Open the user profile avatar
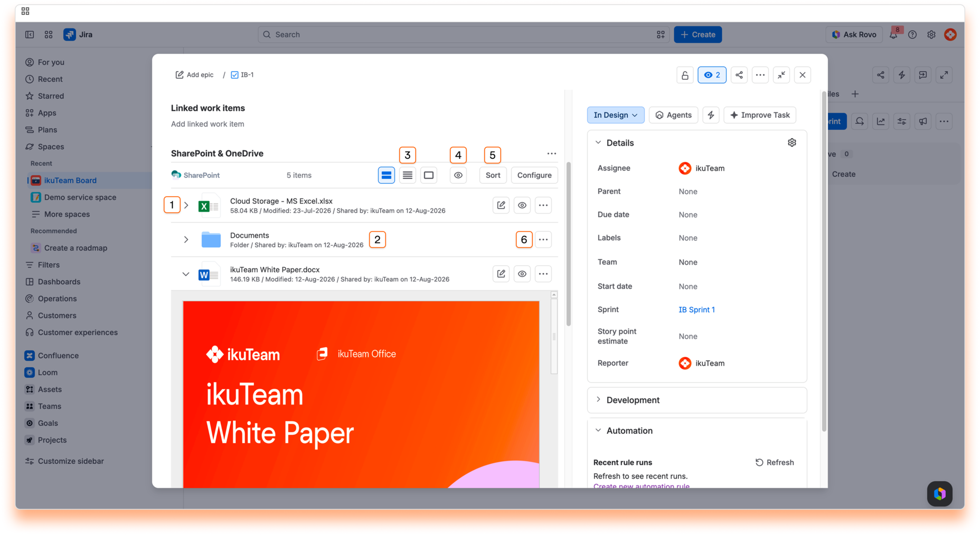The width and height of the screenshot is (980, 535). (950, 34)
